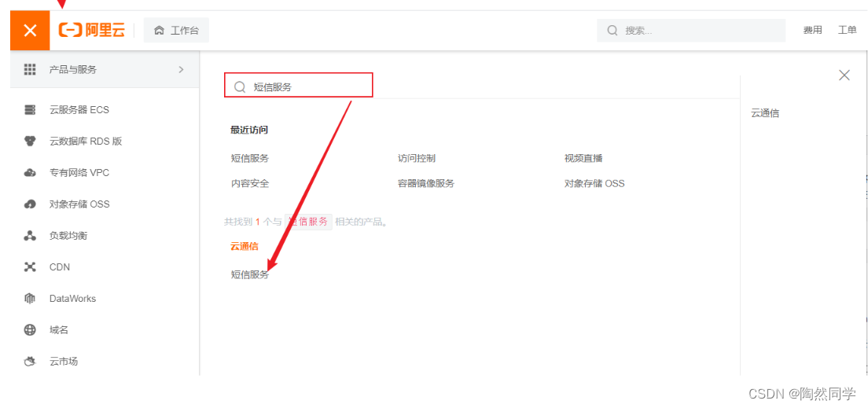Click magnifier icon in product search box
The image size is (868, 408).
click(240, 87)
